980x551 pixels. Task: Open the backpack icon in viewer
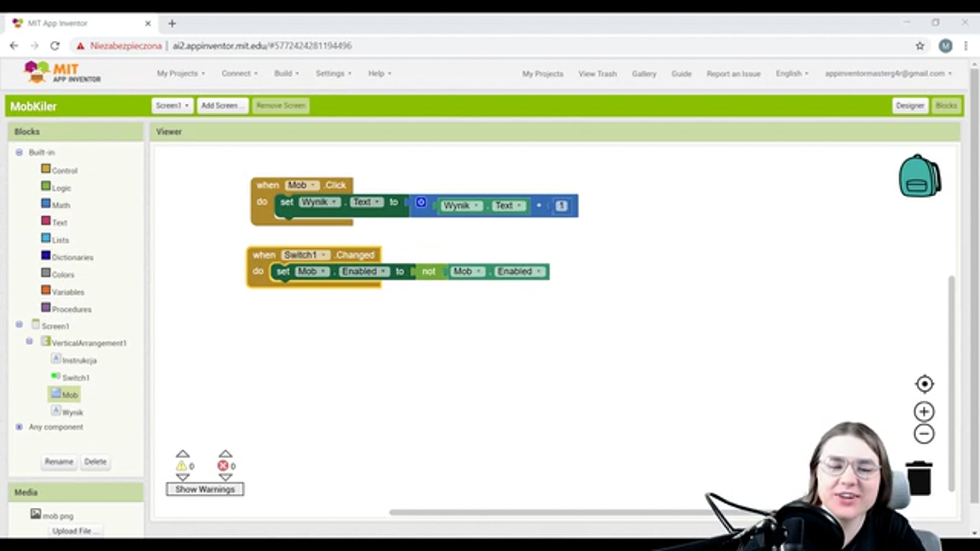point(920,176)
